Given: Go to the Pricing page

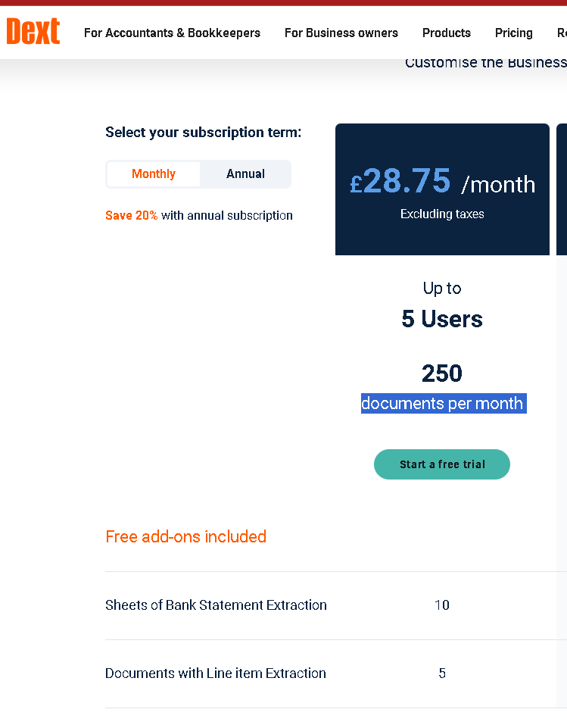Looking at the screenshot, I should tap(514, 33).
